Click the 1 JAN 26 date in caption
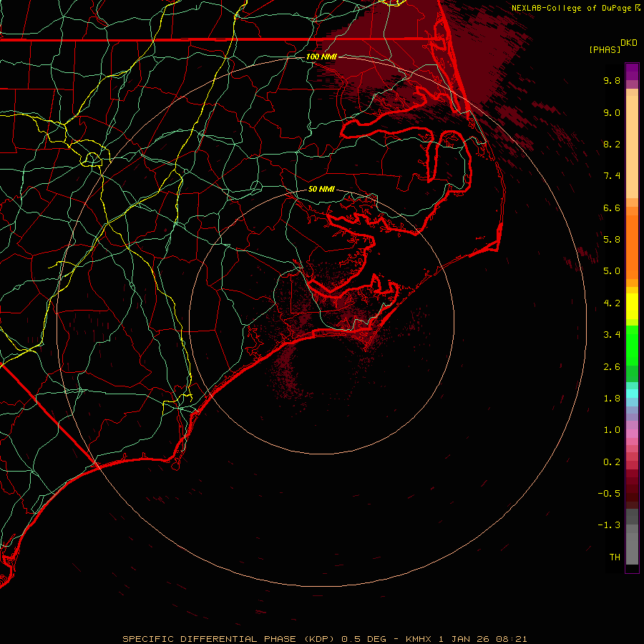 pos(464,639)
